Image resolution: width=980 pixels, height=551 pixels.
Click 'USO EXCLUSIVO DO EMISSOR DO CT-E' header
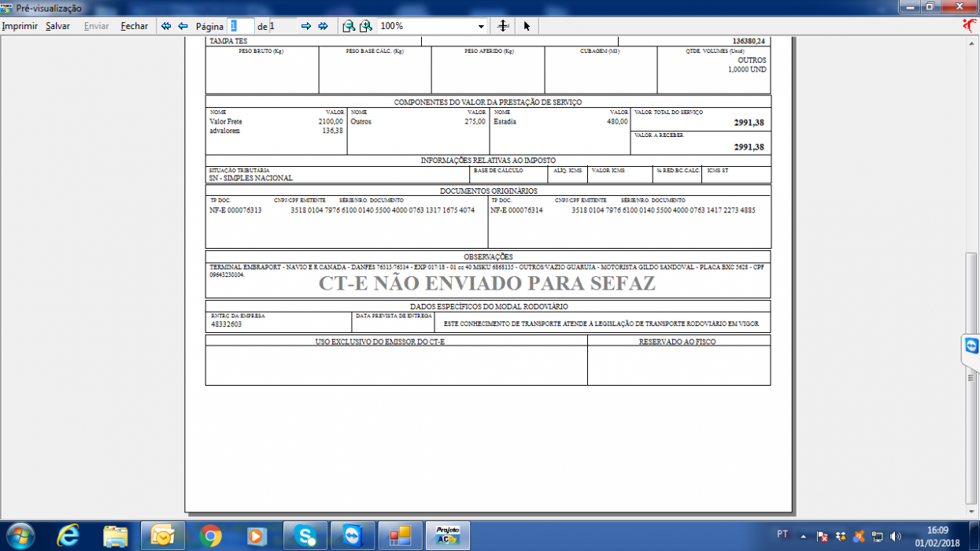(x=380, y=342)
